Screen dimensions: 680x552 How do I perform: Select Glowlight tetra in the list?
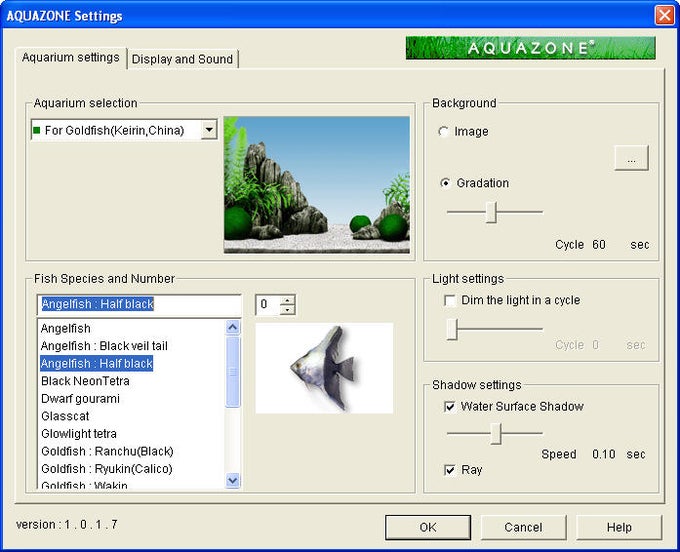(78, 434)
